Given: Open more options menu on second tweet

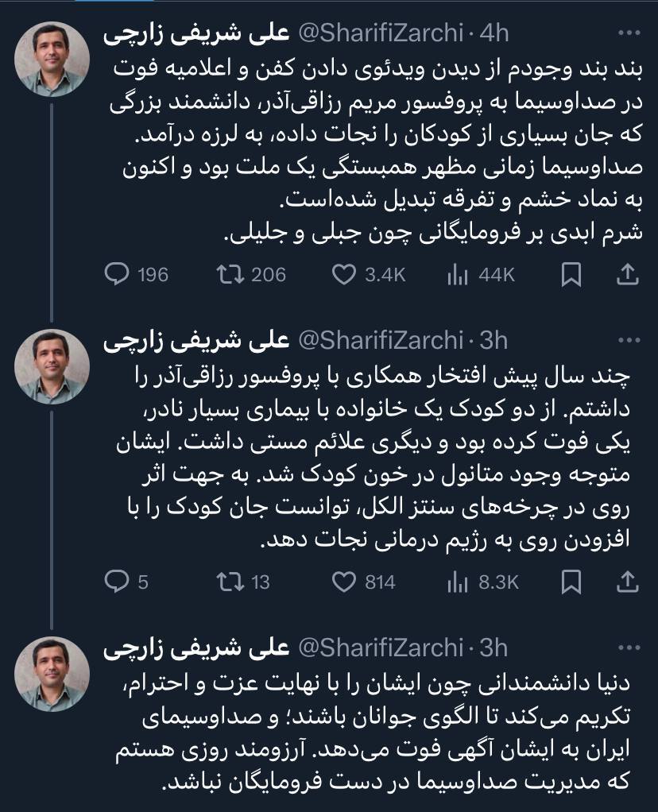Looking at the screenshot, I should pos(629,340).
